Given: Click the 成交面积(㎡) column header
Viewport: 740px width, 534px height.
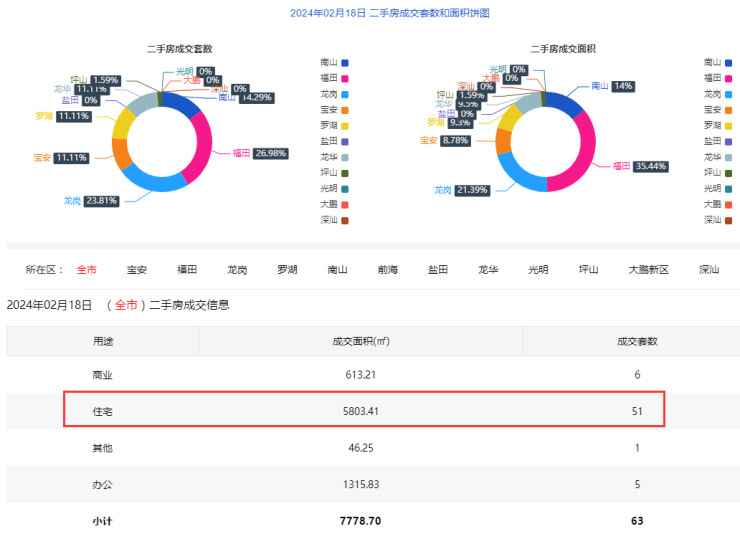Looking at the screenshot, I should (x=361, y=341).
